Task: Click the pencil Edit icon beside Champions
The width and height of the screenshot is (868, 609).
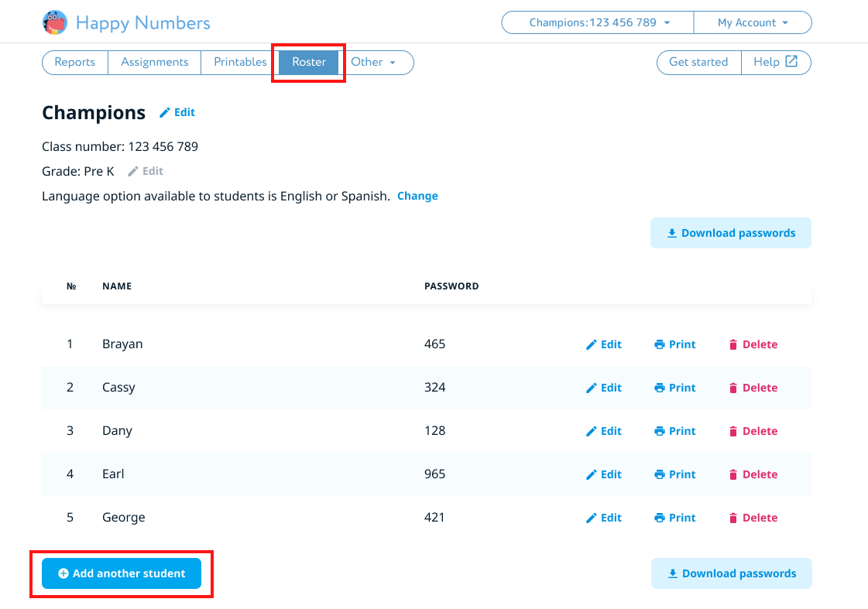Action: point(165,113)
